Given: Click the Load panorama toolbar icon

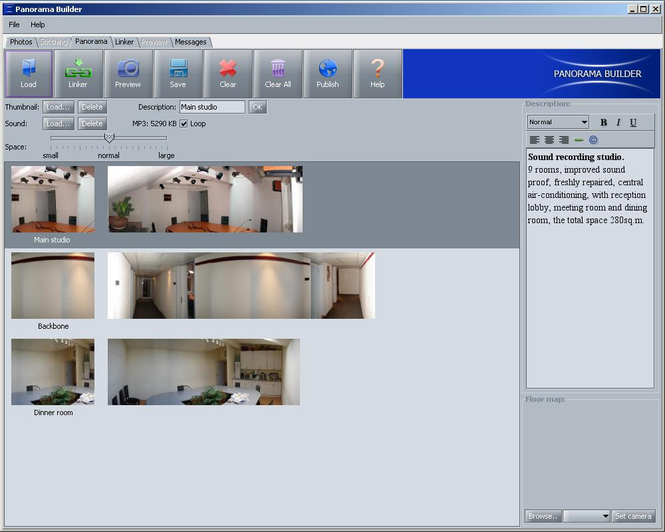Looking at the screenshot, I should (28, 74).
